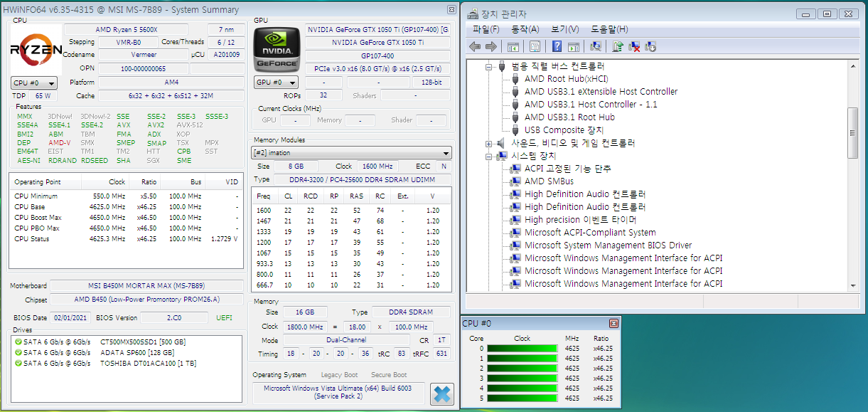Click the UEFI label beside BIOS version
The image size is (868, 412).
pos(225,317)
